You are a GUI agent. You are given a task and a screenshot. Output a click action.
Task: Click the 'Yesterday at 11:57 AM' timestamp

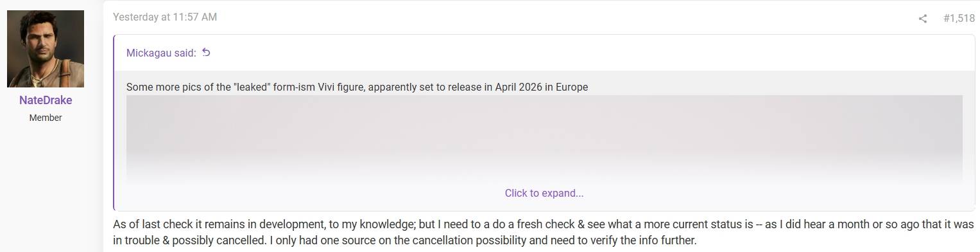(165, 17)
